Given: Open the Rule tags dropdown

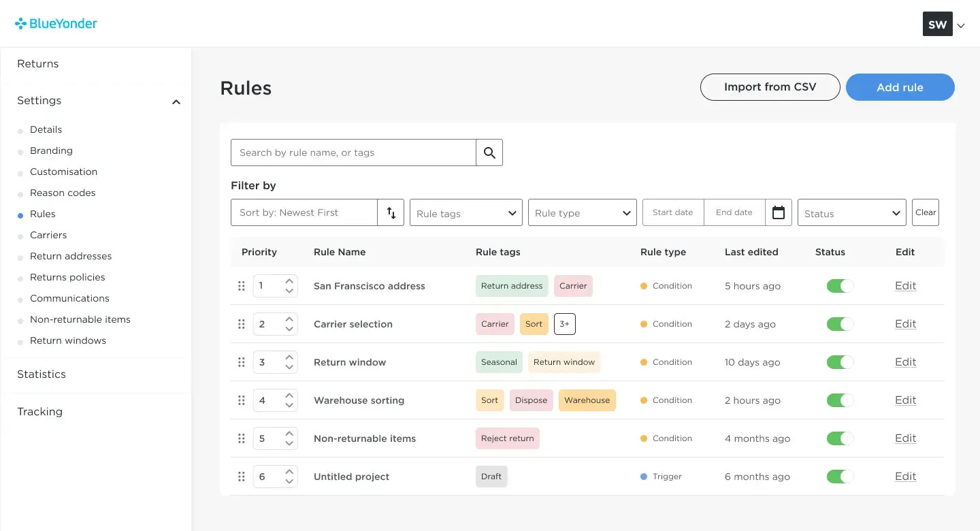Looking at the screenshot, I should click(x=466, y=212).
